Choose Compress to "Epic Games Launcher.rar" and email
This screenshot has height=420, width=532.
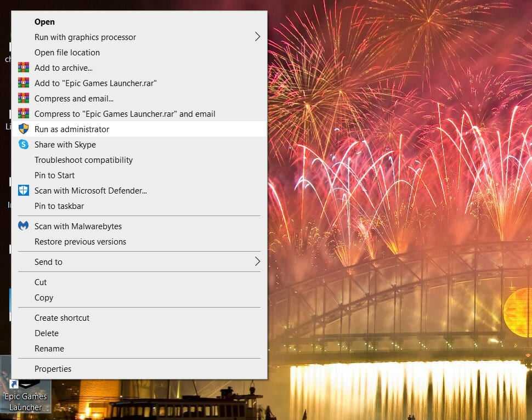(x=139, y=114)
